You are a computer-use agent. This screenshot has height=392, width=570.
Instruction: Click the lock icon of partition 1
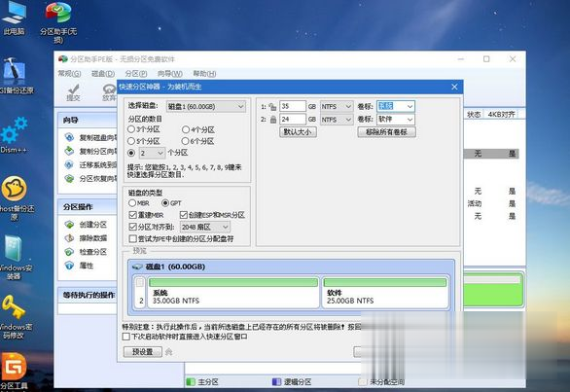[x=272, y=107]
